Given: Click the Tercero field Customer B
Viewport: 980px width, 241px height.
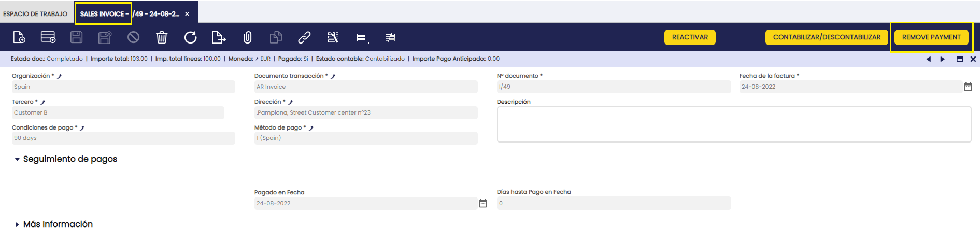Looking at the screenshot, I should click(118, 113).
